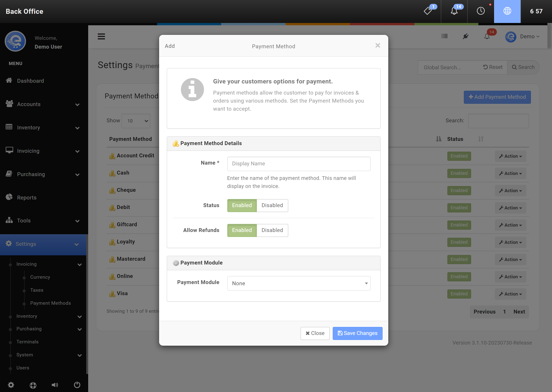Open the lifebuoy support icon

tap(33, 385)
